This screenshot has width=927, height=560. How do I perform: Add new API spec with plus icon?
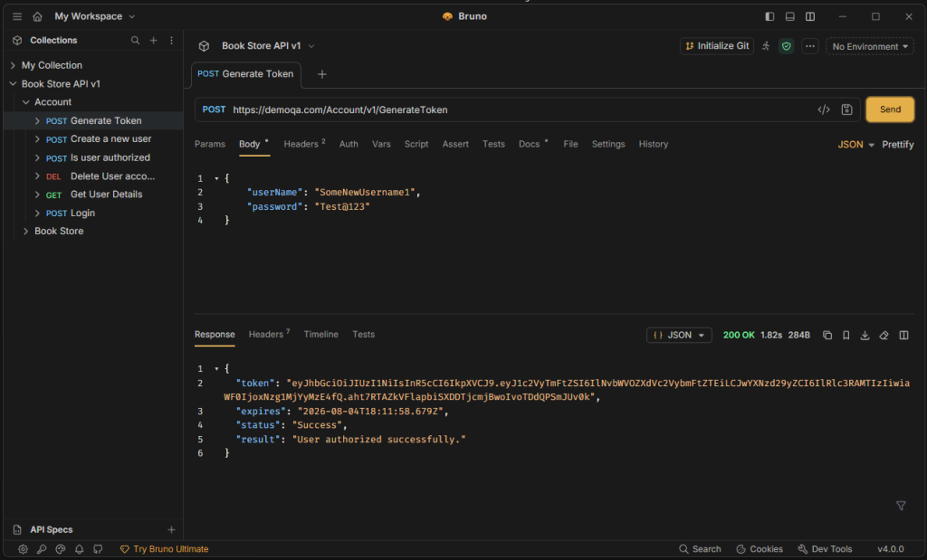pos(171,530)
